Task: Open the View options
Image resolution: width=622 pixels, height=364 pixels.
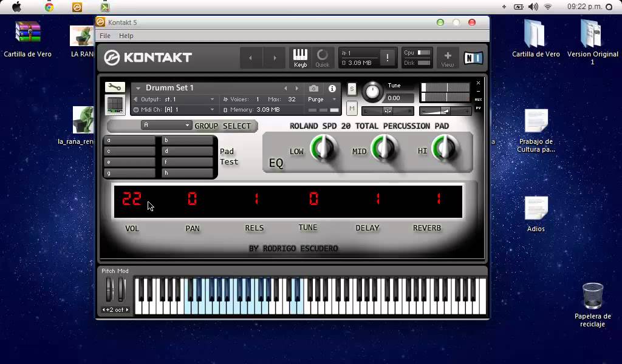Action: 448,58
